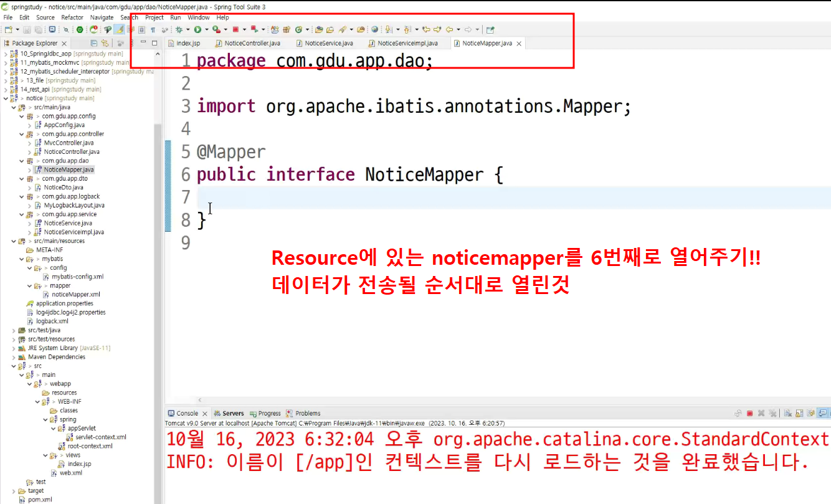Toggle Mark Occurrences highlighter
This screenshot has width=831, height=504.
pos(118,29)
